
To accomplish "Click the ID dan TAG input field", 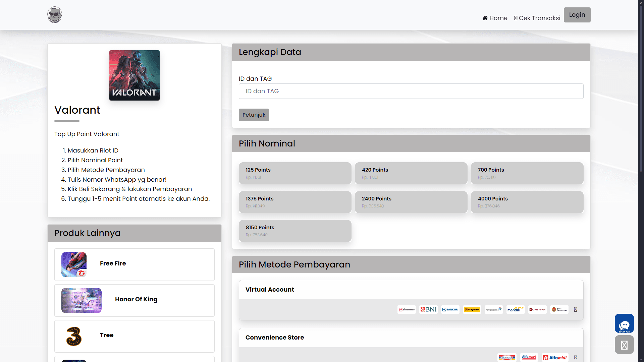I will click(411, 91).
